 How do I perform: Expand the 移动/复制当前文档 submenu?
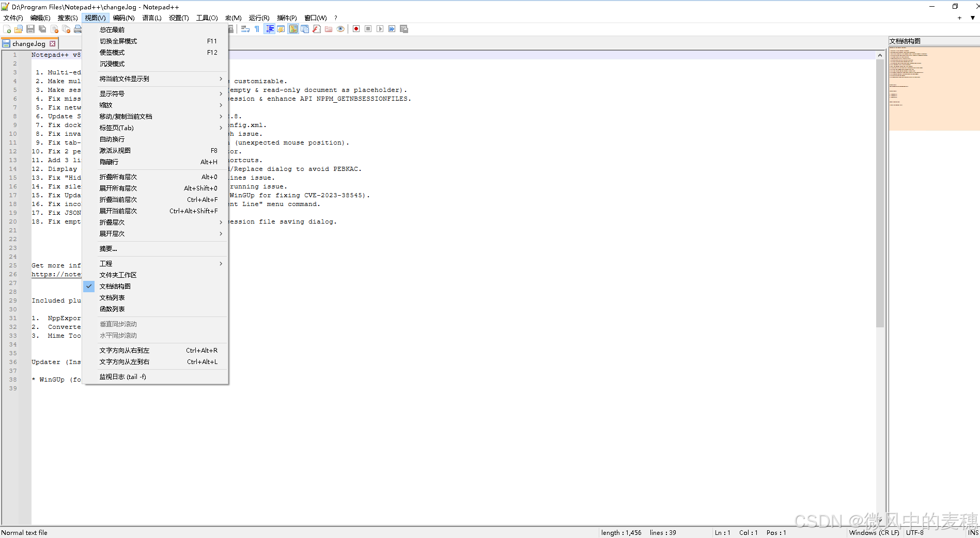point(155,117)
